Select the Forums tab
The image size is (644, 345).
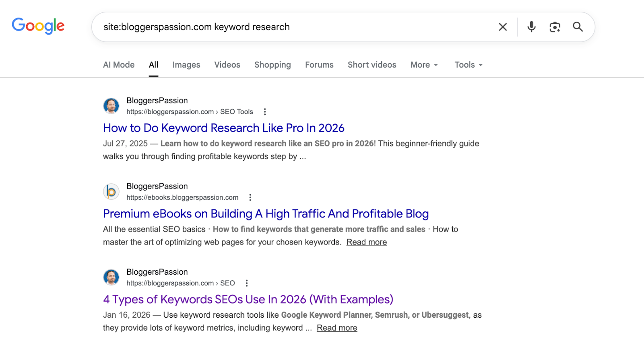click(319, 65)
